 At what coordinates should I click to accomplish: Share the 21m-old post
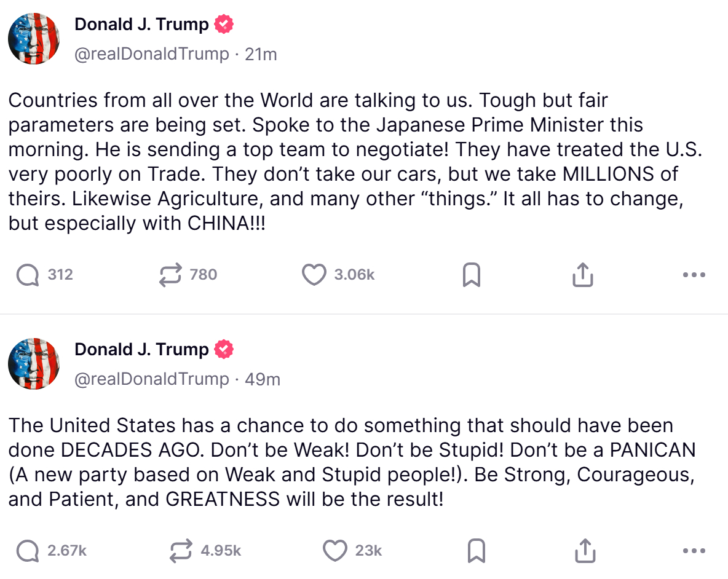click(x=582, y=275)
